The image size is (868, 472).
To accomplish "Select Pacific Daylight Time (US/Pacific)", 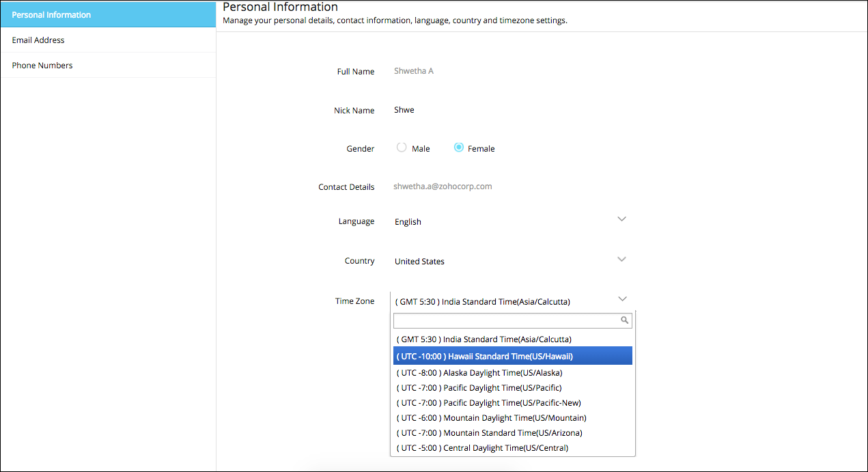I will coord(479,388).
